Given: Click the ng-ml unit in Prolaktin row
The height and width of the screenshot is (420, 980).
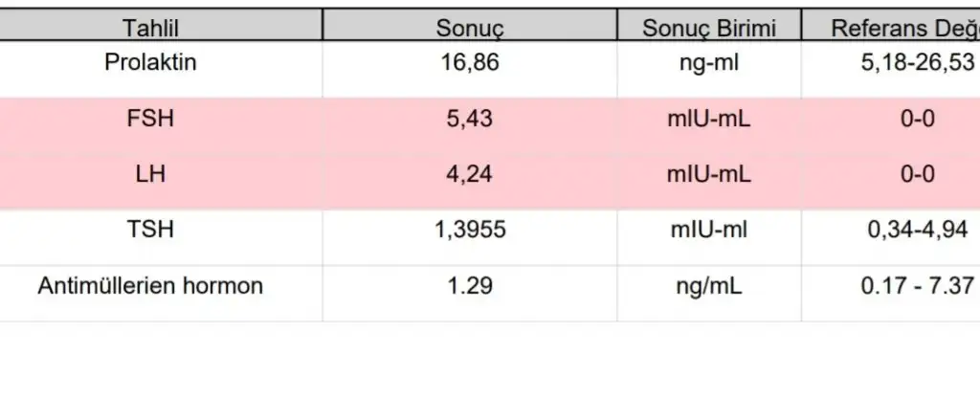Looking at the screenshot, I should tap(709, 63).
